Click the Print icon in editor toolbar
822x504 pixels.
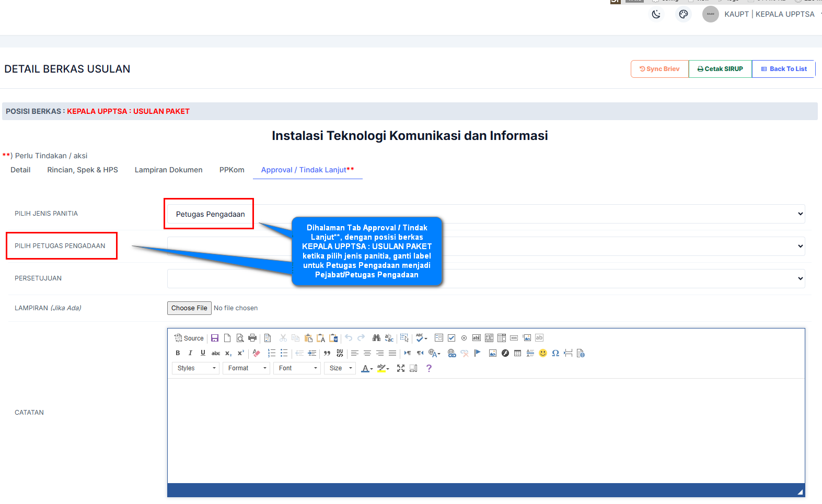click(252, 338)
